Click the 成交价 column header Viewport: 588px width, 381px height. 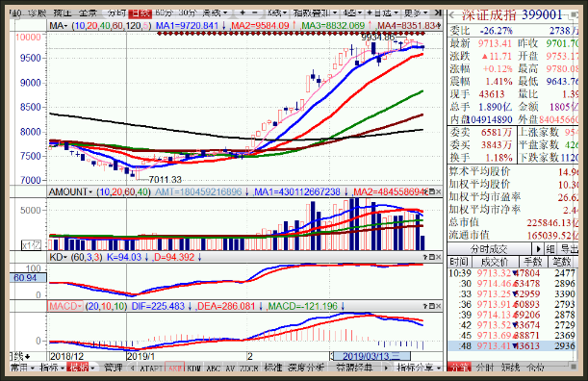pyautogui.click(x=495, y=262)
